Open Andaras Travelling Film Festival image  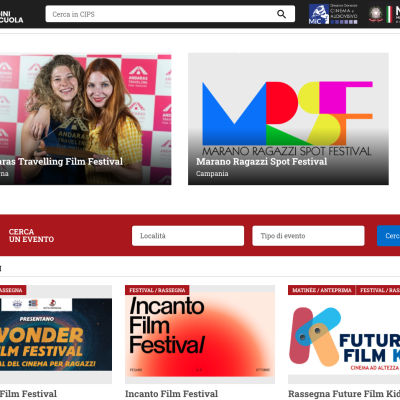click(x=86, y=119)
